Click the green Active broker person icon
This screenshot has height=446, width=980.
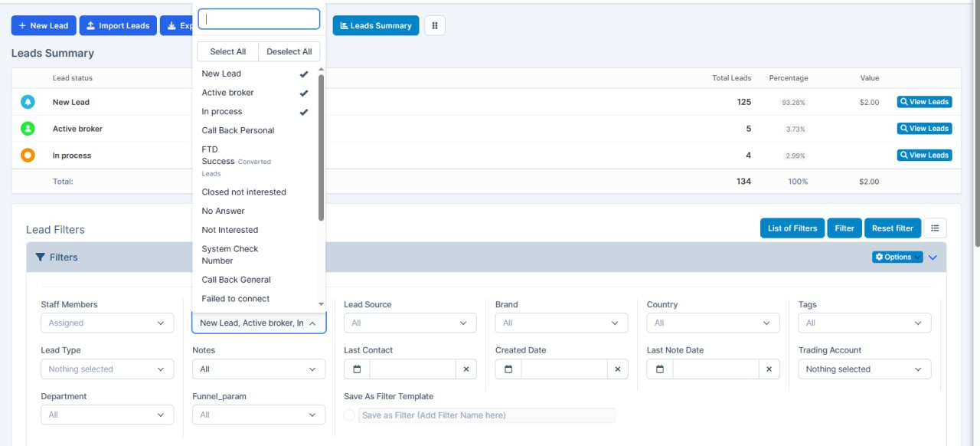[28, 129]
